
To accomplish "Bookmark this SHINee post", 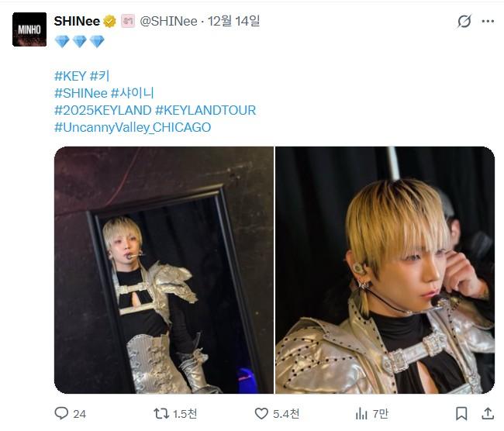I will coord(461,413).
